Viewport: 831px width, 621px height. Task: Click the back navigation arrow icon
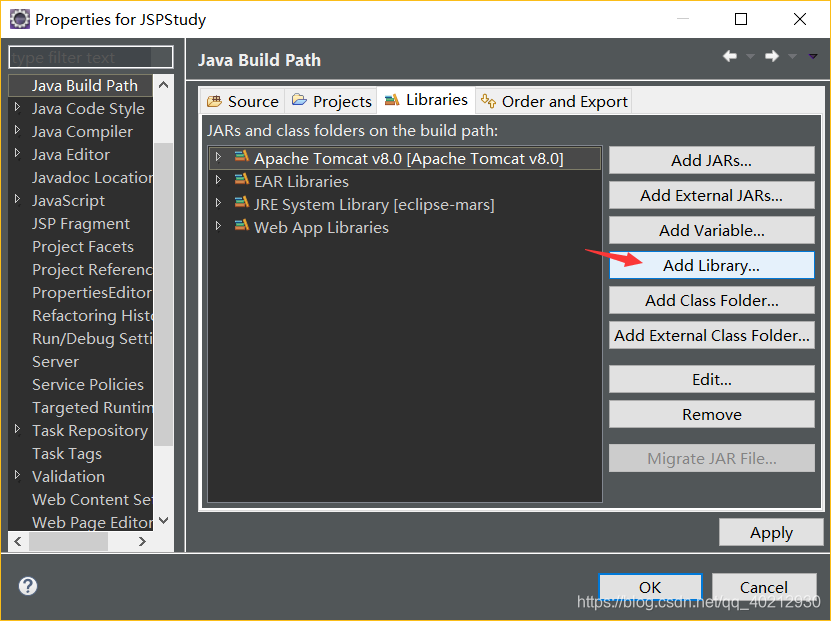point(730,56)
